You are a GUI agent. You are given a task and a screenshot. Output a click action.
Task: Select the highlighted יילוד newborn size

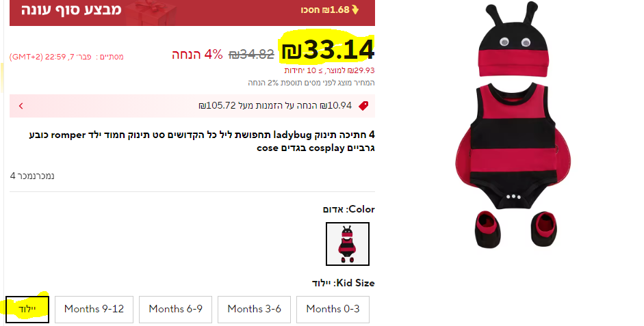(27, 309)
